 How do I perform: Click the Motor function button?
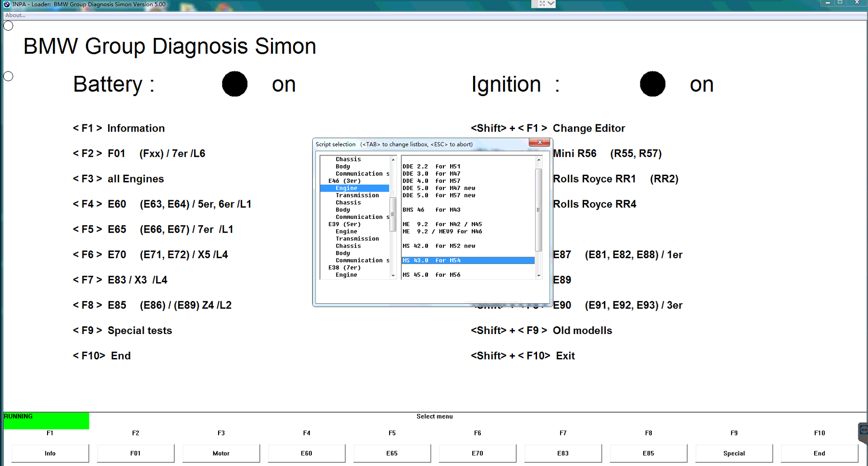[x=221, y=453]
